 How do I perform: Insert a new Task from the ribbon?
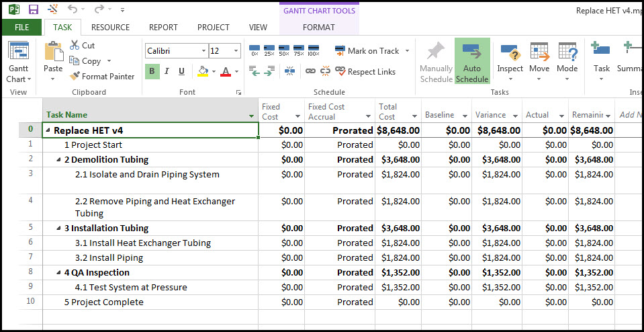(601, 62)
